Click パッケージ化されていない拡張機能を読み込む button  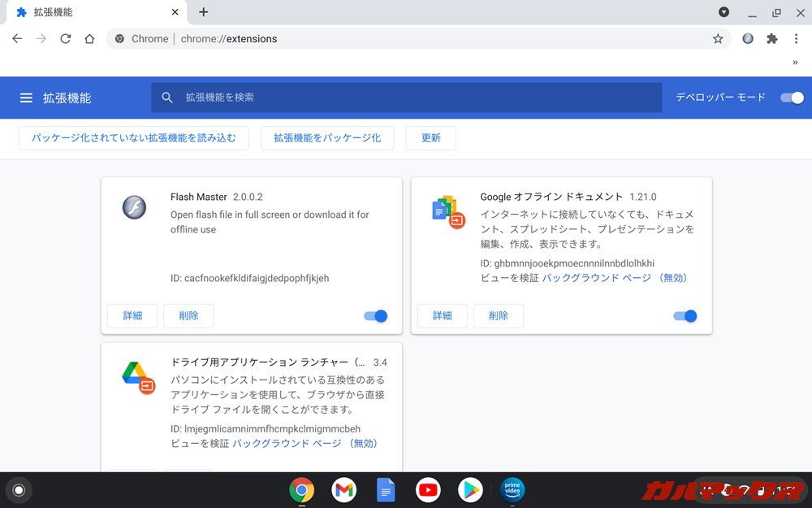click(x=133, y=138)
